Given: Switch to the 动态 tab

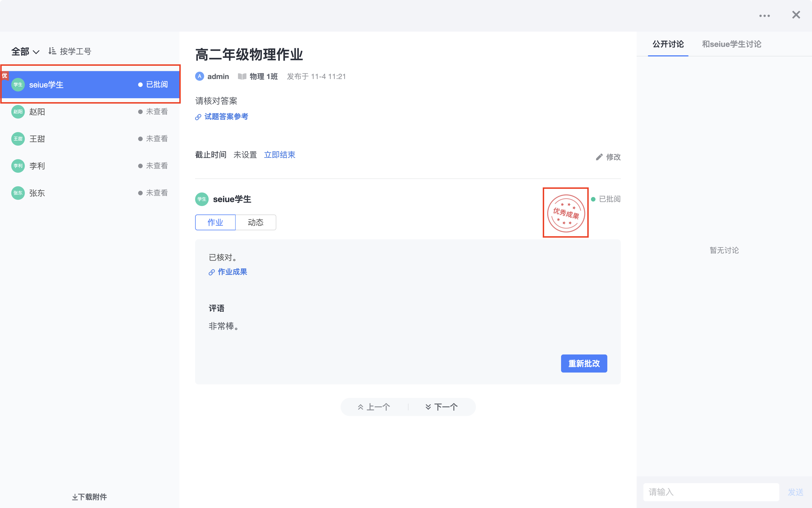Looking at the screenshot, I should [256, 222].
